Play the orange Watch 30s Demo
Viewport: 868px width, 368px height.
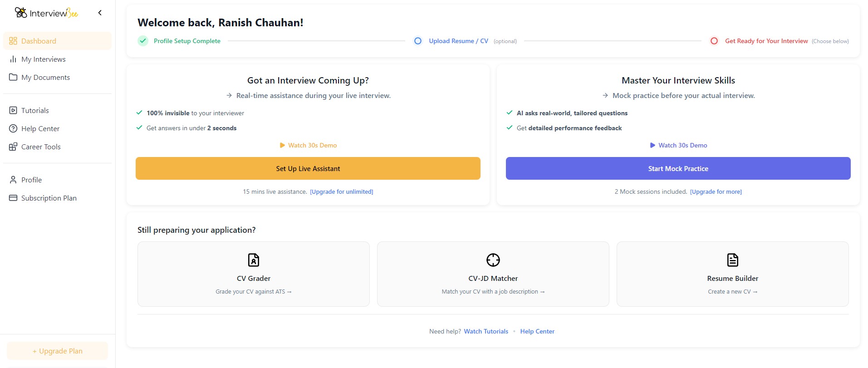pyautogui.click(x=308, y=145)
